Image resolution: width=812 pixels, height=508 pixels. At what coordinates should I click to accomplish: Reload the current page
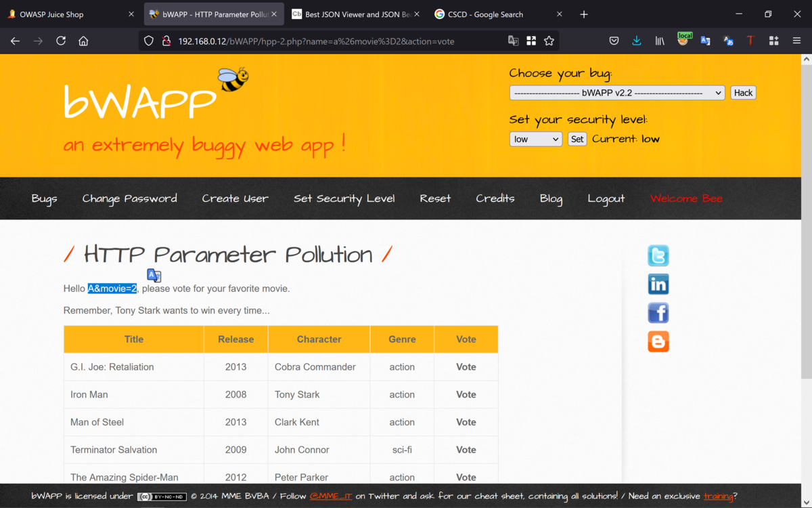(x=61, y=41)
